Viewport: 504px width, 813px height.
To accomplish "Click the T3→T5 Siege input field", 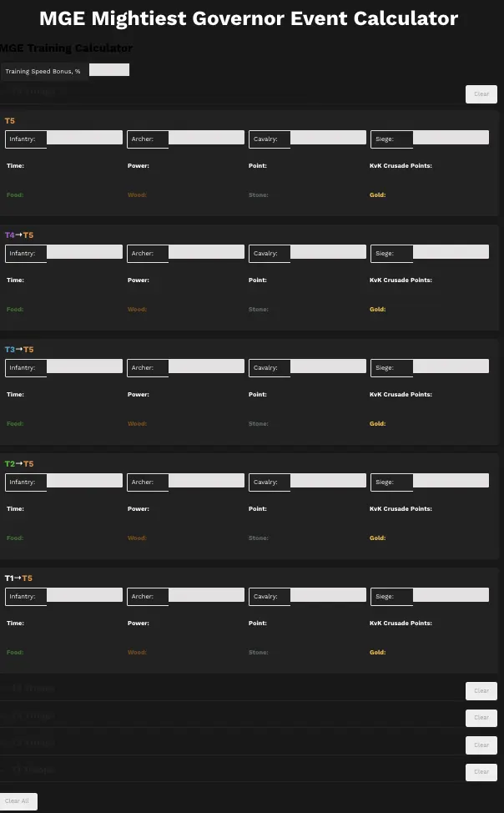I will pyautogui.click(x=451, y=366).
